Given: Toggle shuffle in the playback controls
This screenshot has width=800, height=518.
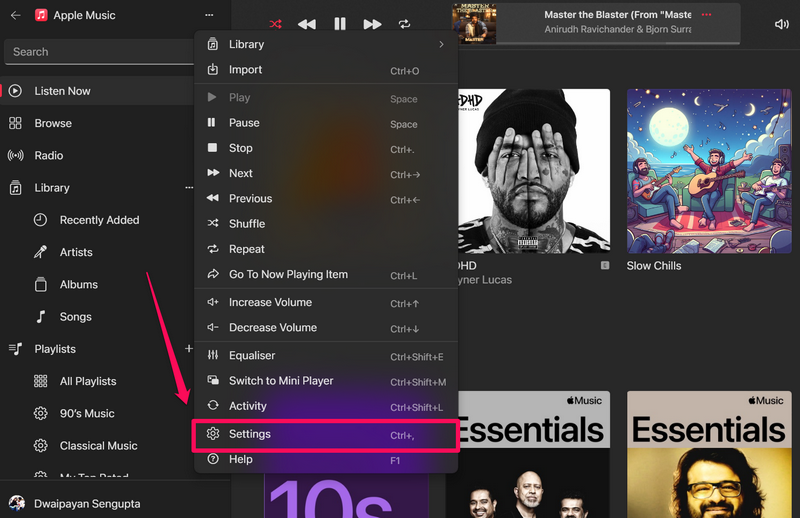Looking at the screenshot, I should click(x=275, y=24).
